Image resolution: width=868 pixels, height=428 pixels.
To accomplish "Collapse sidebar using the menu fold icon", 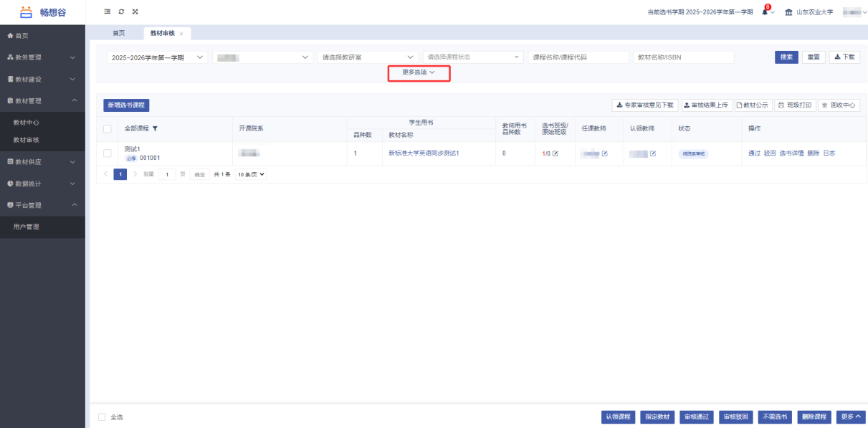I will 108,11.
